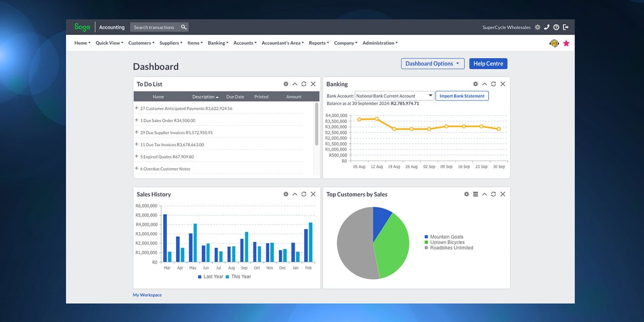Open the help question mark icon

pyautogui.click(x=556, y=27)
